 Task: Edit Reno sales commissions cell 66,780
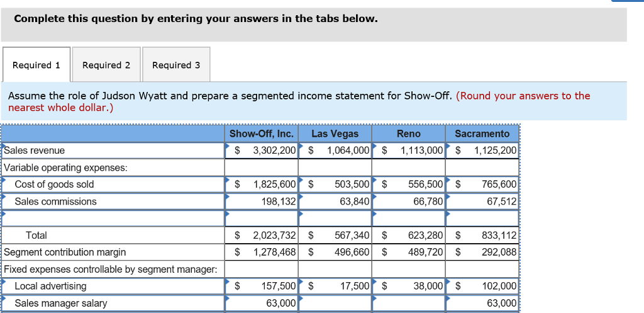[x=409, y=202]
